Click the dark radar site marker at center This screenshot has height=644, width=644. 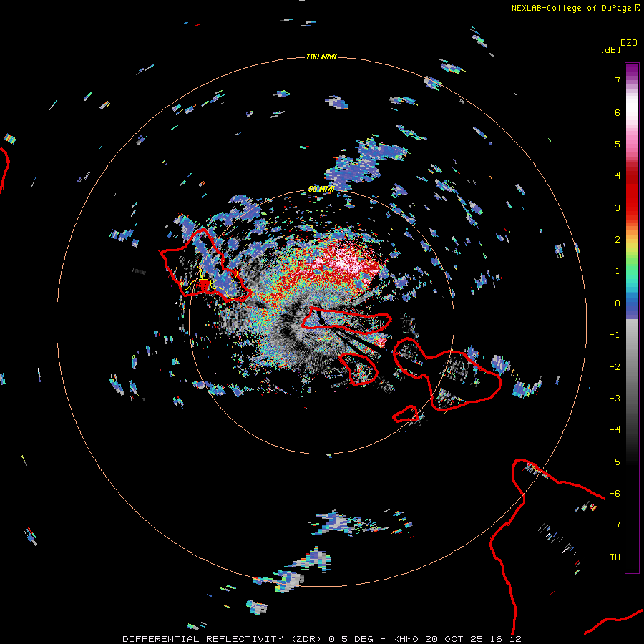tap(322, 321)
